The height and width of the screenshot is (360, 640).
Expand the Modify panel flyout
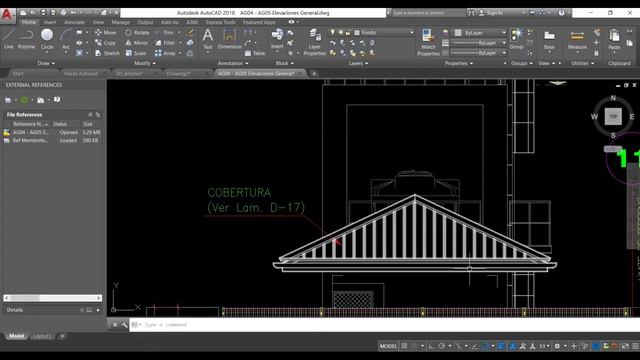click(x=144, y=63)
